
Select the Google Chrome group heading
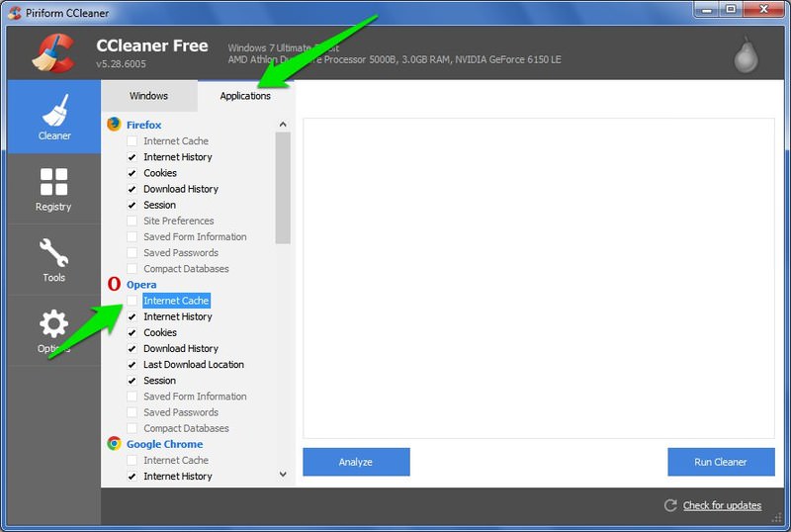164,444
